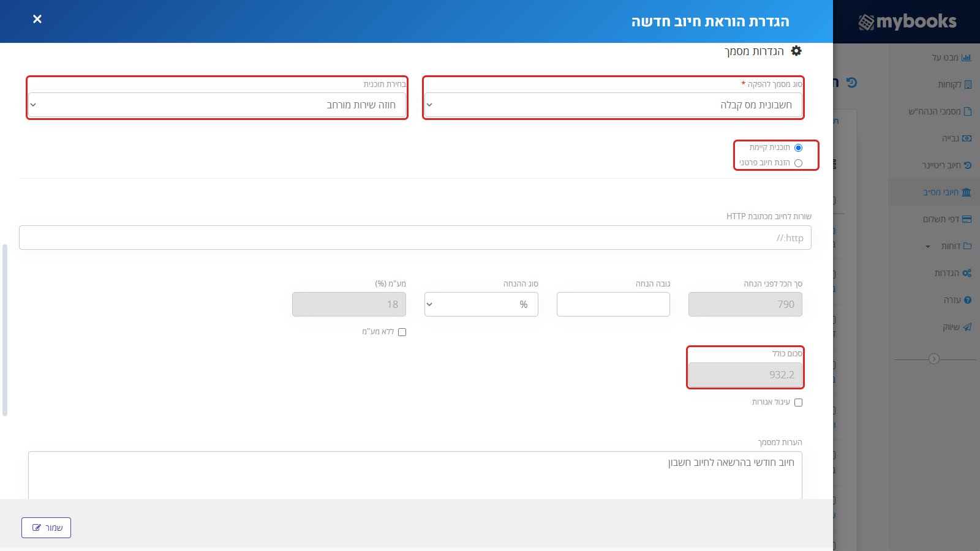Click the pencil icon inside שמור button

click(x=37, y=528)
